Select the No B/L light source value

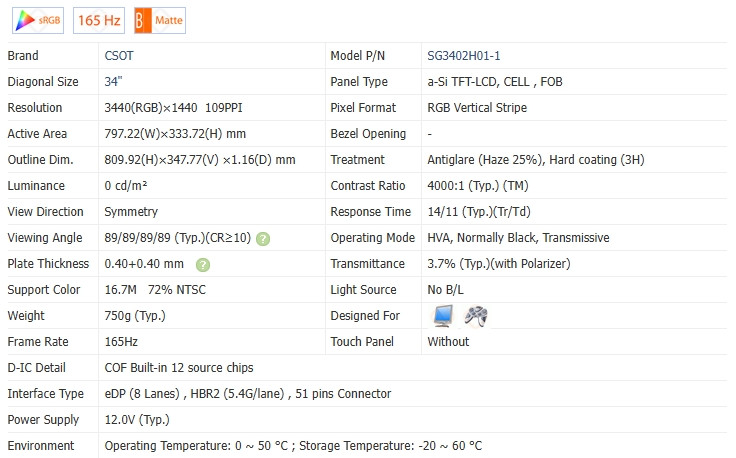(x=445, y=290)
